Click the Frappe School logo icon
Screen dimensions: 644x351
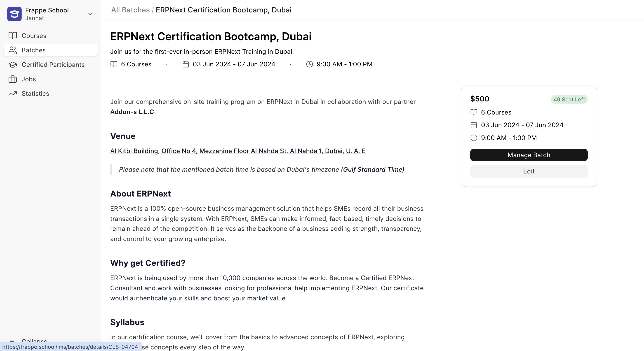point(14,14)
